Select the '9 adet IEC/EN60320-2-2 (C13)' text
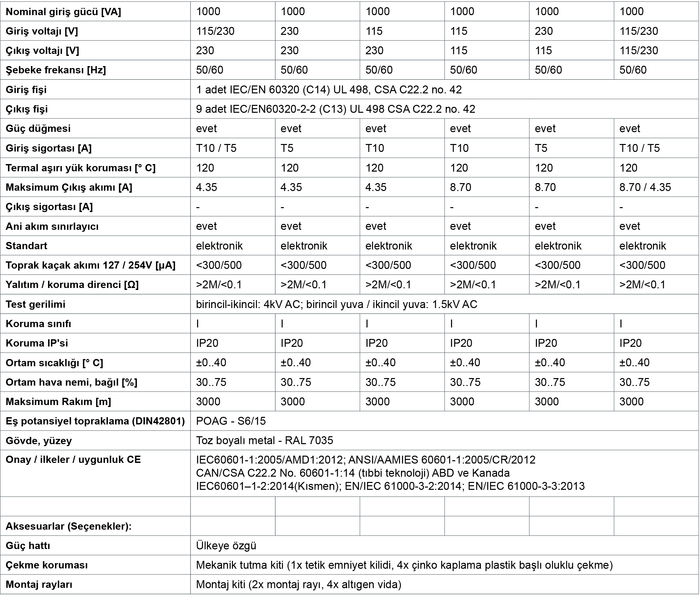The image size is (700, 598). pyautogui.click(x=271, y=109)
